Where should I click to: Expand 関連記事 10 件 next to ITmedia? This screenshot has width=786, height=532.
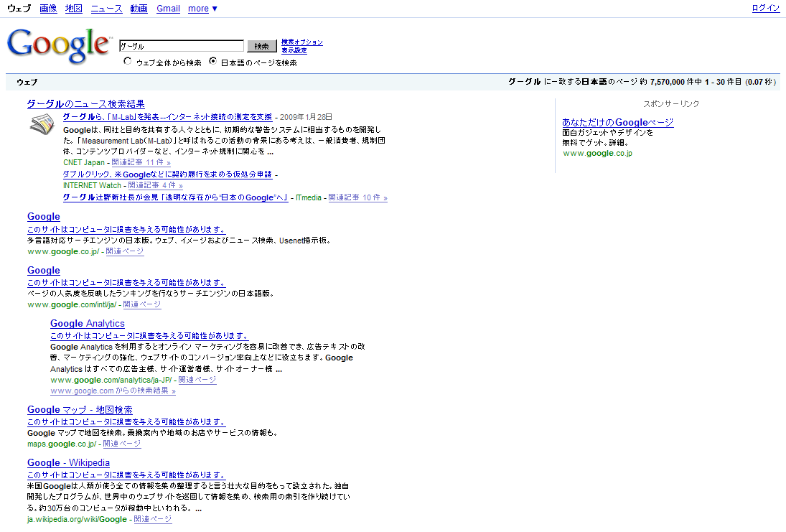coord(357,197)
